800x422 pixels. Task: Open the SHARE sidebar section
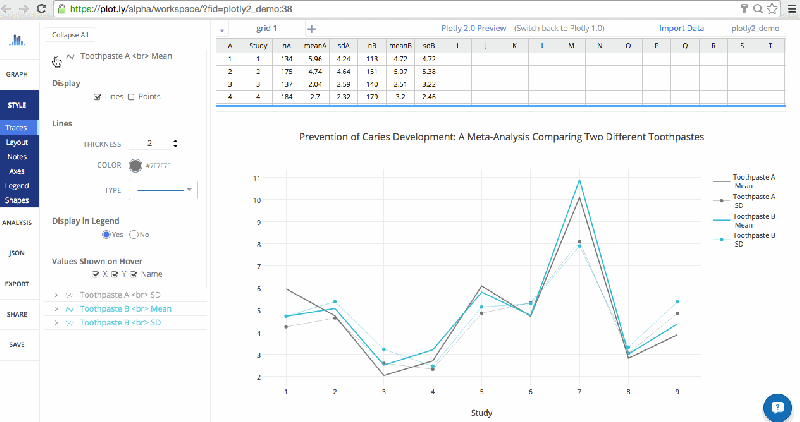[x=17, y=314]
